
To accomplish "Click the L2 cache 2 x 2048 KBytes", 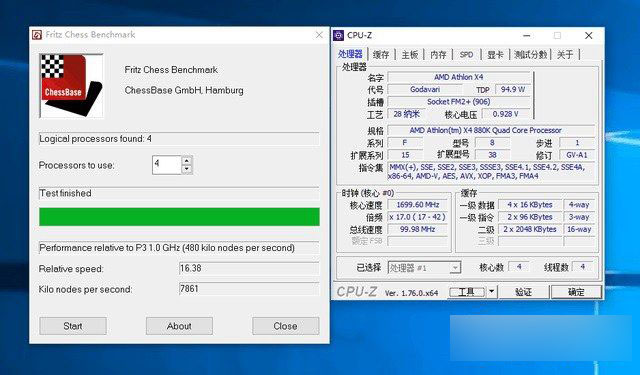I will 530,229.
